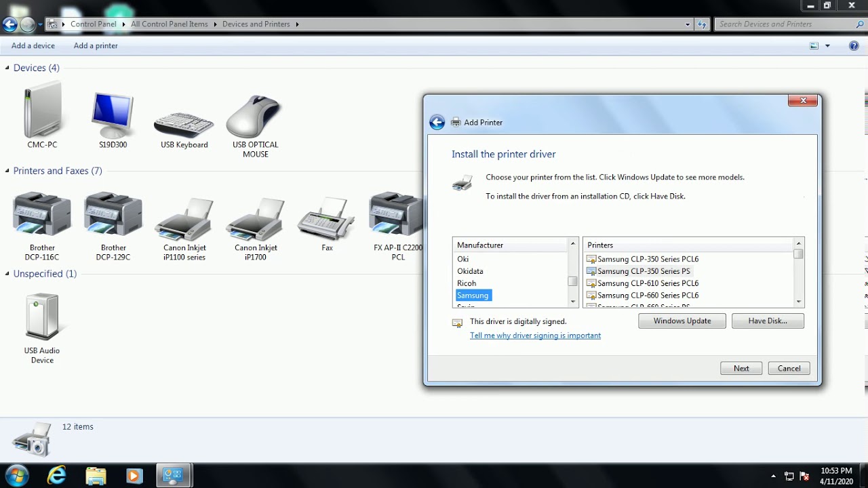
Task: Click Printers list scroll down arrow
Action: (x=799, y=302)
